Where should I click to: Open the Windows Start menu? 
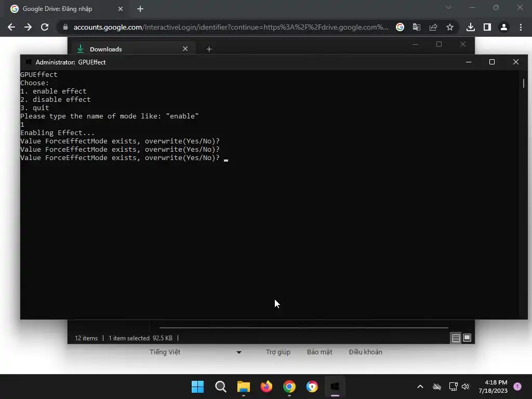[x=197, y=387]
